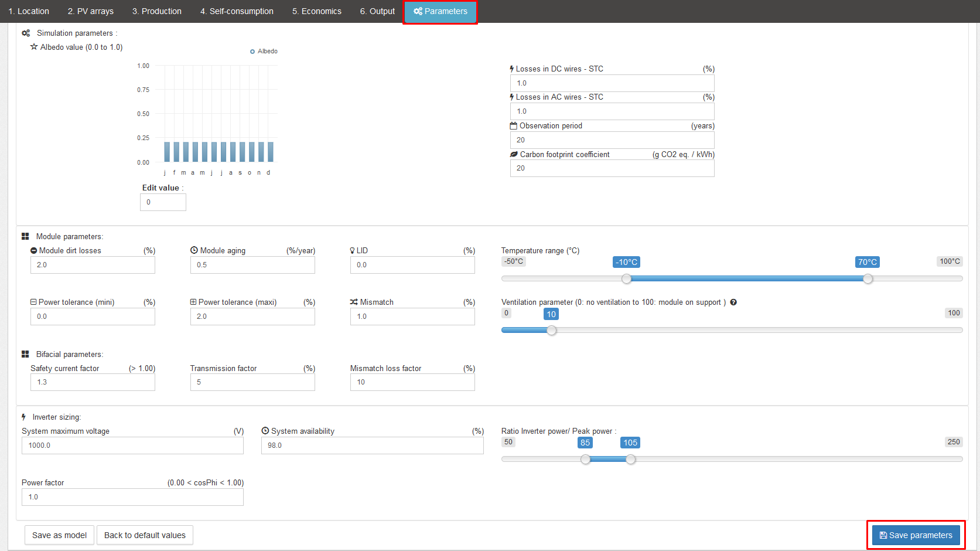
Task: Click the floppy icon in Save parameters
Action: click(x=883, y=535)
